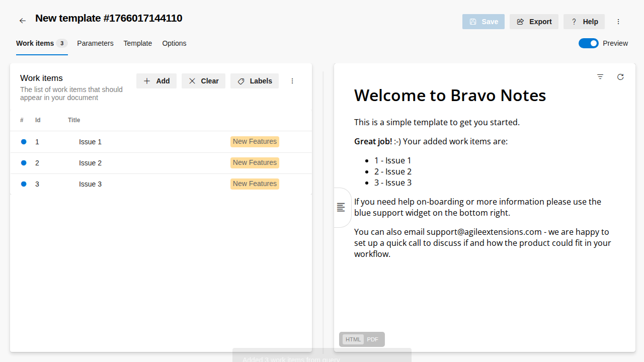Click the support@agileextensions.com email link
This screenshot has width=644, height=362.
click(483, 232)
